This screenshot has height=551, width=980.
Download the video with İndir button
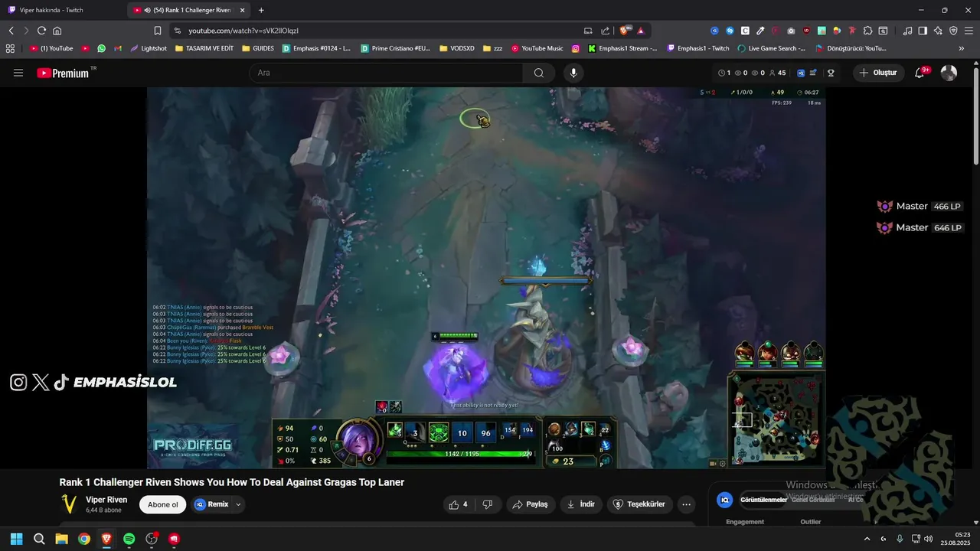581,504
